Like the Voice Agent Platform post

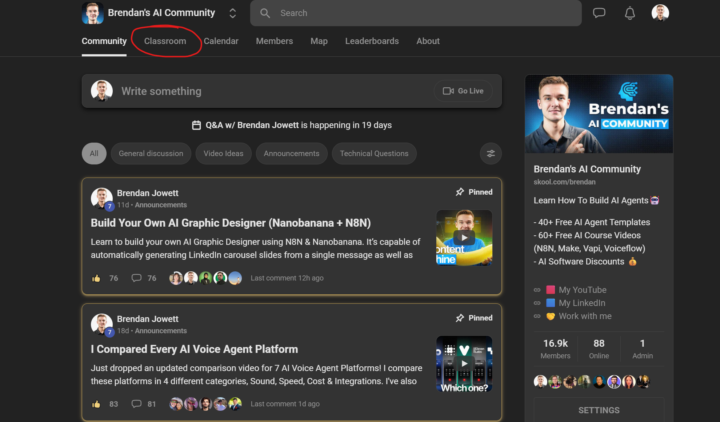[96, 404]
